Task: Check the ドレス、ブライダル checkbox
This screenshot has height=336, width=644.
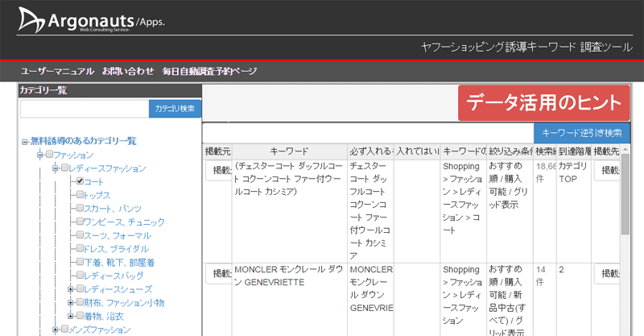Action: point(80,248)
